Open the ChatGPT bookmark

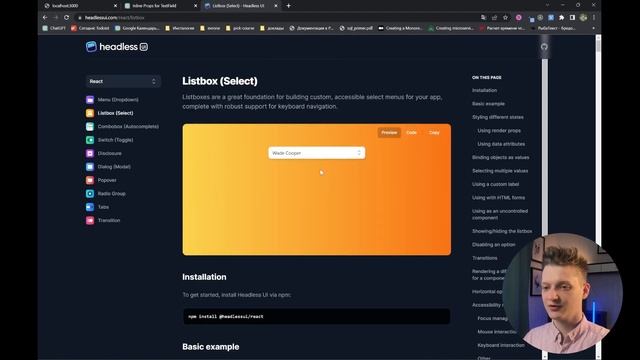(x=54, y=28)
